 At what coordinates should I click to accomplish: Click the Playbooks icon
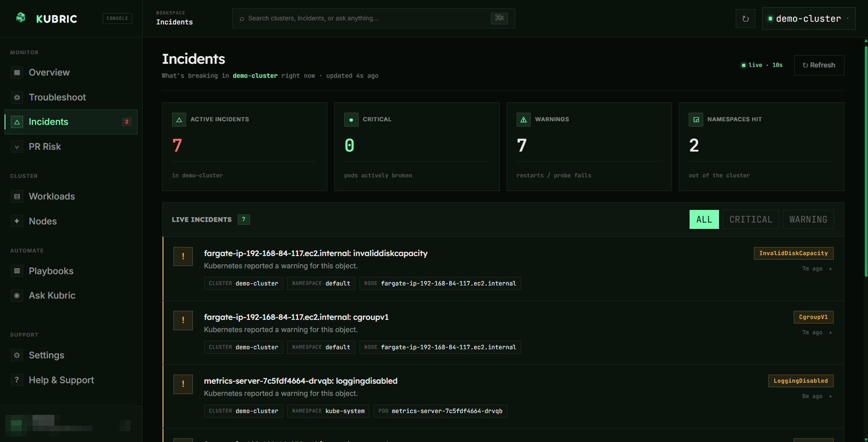pyautogui.click(x=17, y=271)
